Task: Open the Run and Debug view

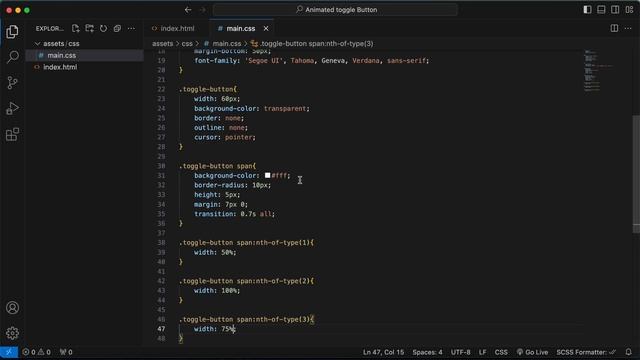Action: click(x=12, y=109)
